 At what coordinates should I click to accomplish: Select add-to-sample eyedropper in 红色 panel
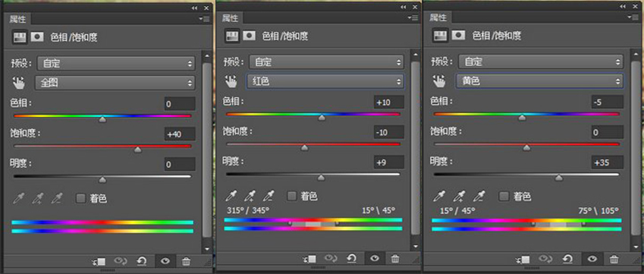pos(250,196)
